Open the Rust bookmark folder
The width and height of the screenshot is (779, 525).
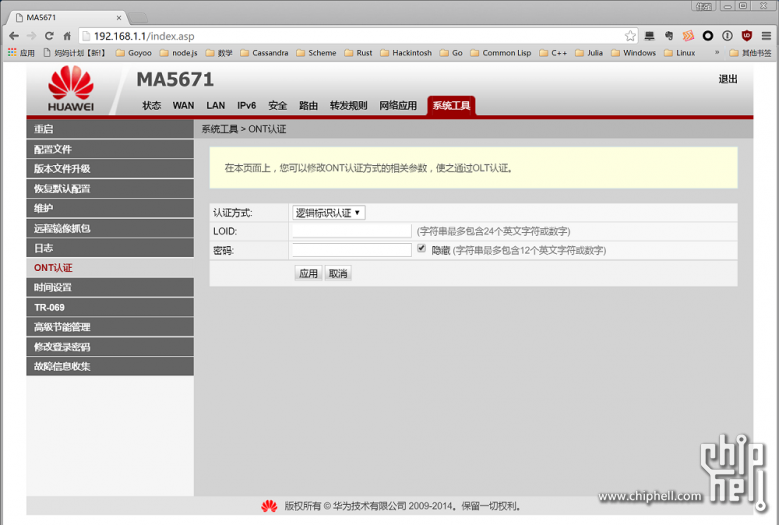click(358, 53)
